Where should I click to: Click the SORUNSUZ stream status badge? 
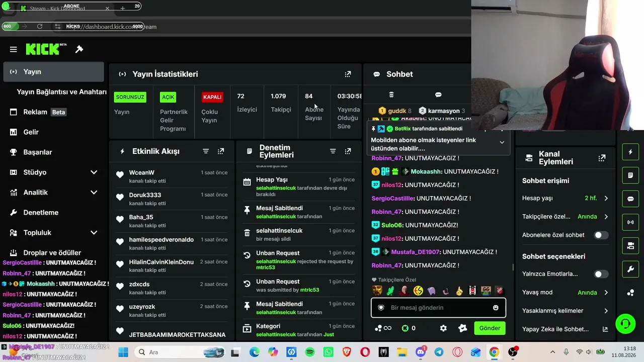pos(130,97)
